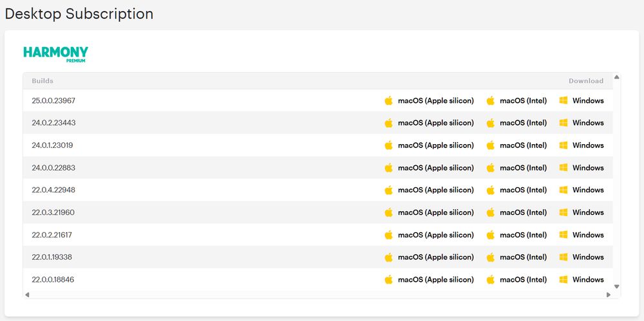Click Windows logo icon for build 22.0.2.21617

pos(563,234)
